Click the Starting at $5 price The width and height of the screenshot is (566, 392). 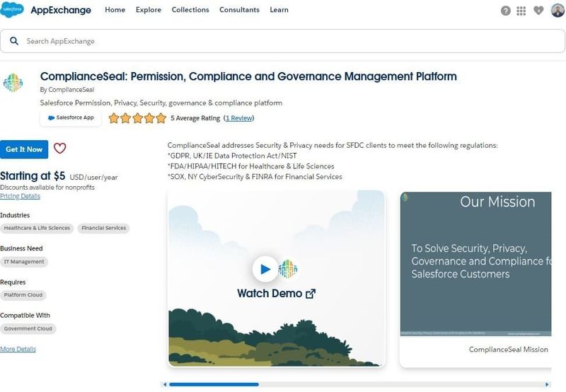click(33, 175)
